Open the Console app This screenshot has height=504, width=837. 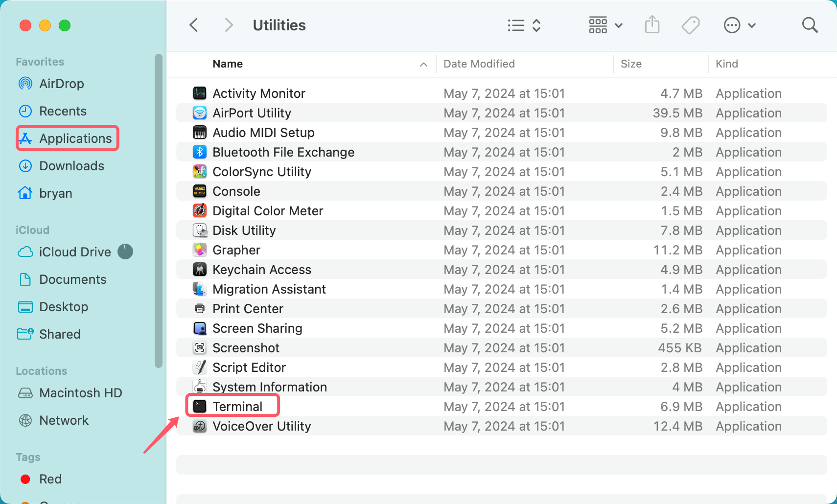[x=236, y=191]
